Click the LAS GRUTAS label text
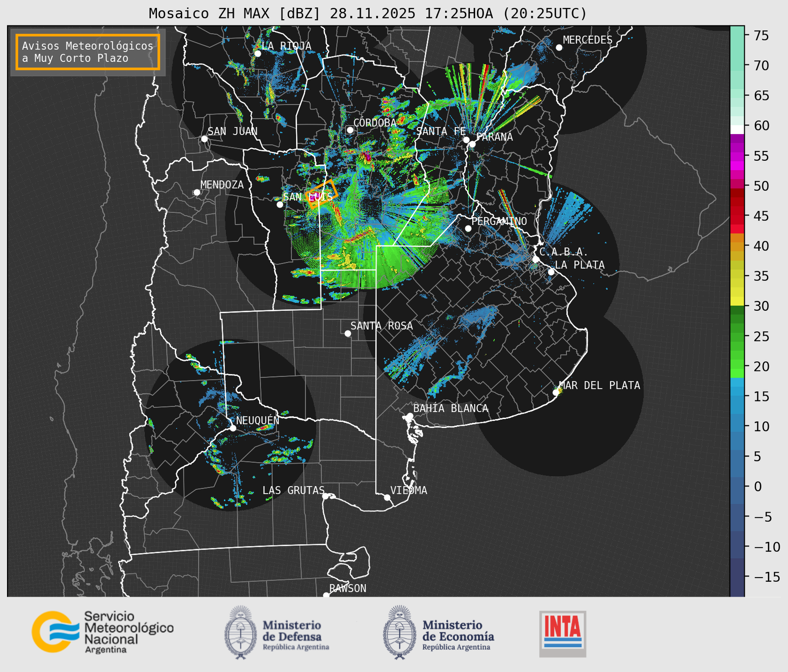 pyautogui.click(x=293, y=490)
